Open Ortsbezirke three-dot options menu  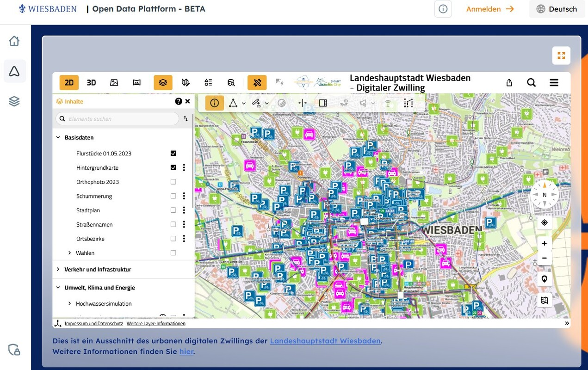[x=184, y=239]
